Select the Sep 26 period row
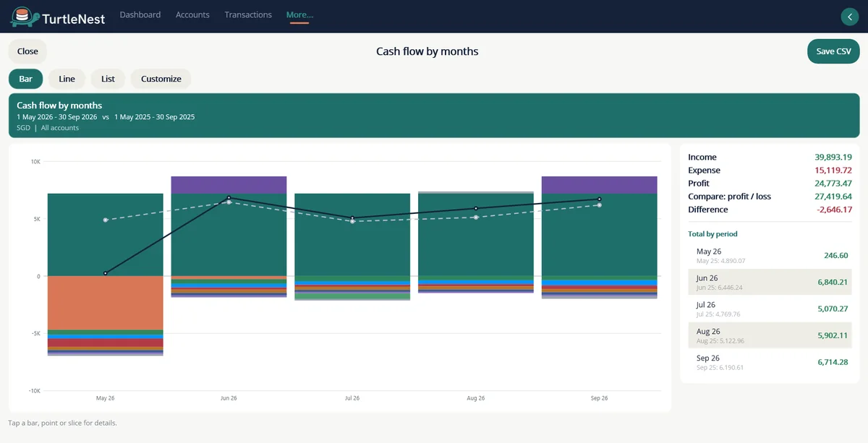The image size is (868, 443). 770,362
